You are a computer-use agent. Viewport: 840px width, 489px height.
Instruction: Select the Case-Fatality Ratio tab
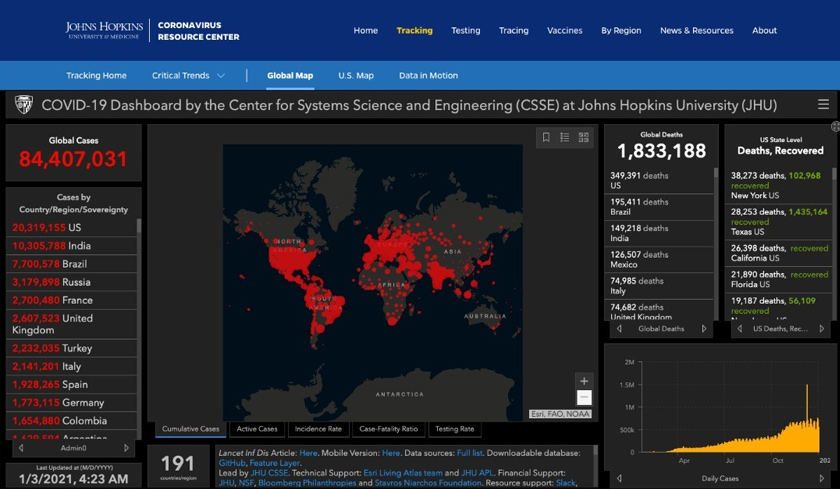point(388,429)
